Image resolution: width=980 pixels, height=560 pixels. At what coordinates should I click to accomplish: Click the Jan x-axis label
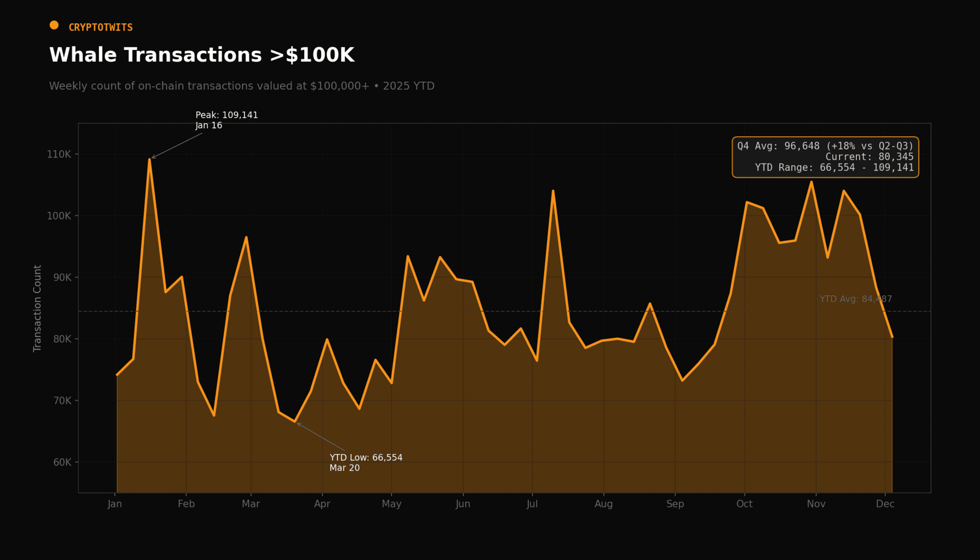[x=115, y=504]
